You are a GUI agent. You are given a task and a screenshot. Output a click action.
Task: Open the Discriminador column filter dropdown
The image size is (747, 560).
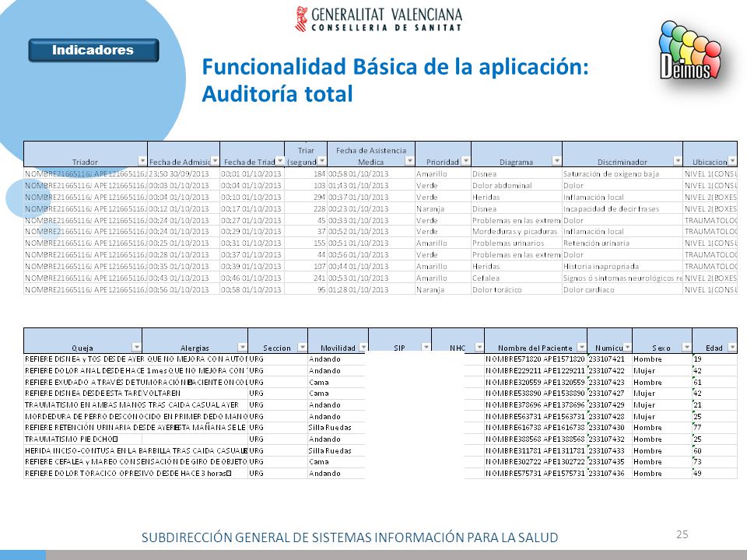[x=678, y=160]
